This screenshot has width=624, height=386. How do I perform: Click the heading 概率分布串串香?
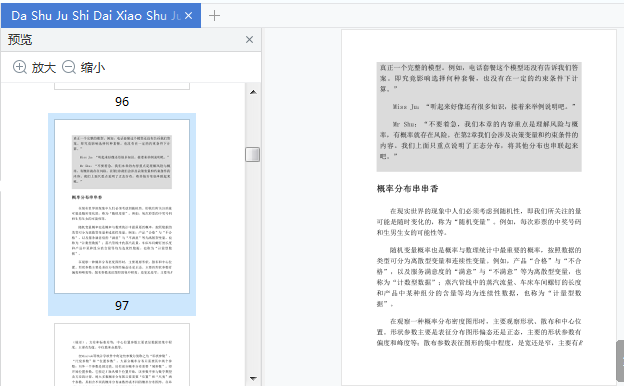pos(408,189)
